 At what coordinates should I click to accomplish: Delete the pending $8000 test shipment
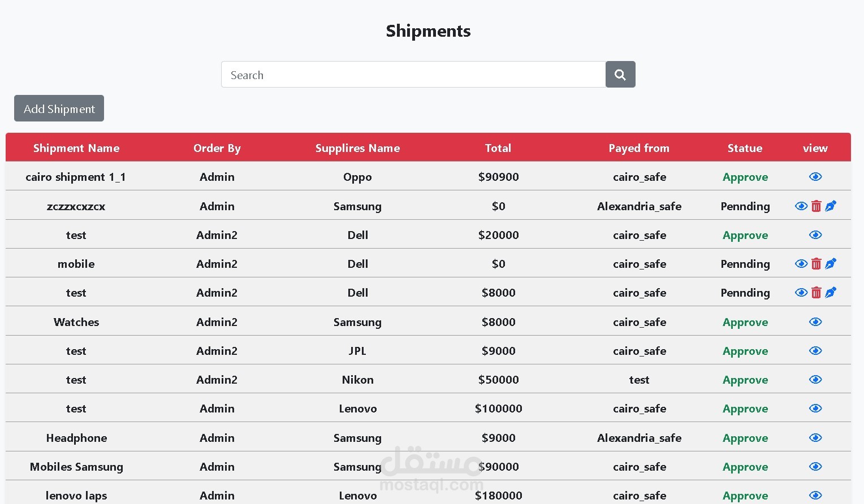(x=816, y=293)
